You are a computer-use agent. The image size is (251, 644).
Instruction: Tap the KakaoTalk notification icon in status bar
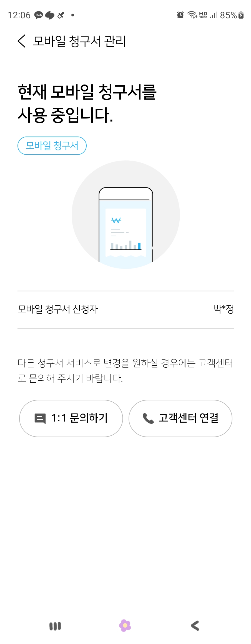tap(39, 15)
